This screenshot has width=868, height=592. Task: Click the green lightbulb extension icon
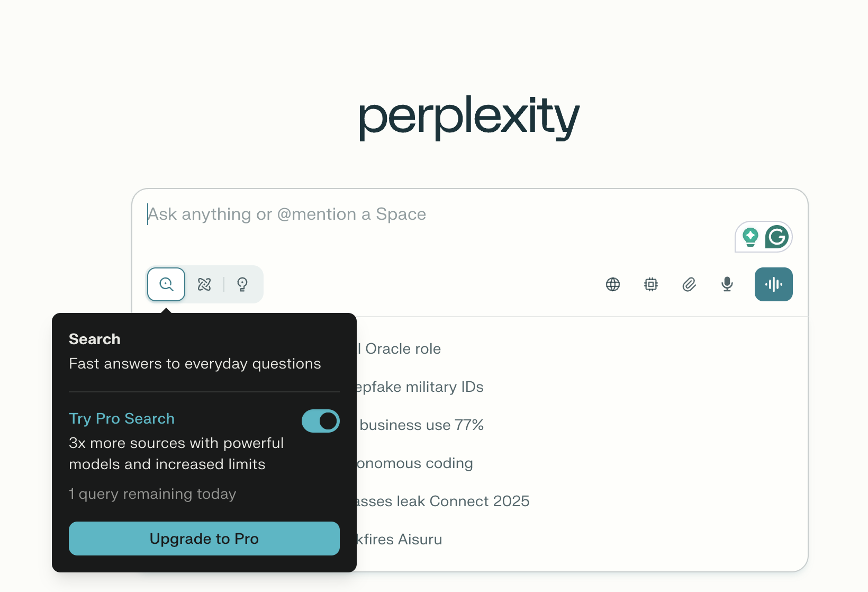tap(751, 237)
